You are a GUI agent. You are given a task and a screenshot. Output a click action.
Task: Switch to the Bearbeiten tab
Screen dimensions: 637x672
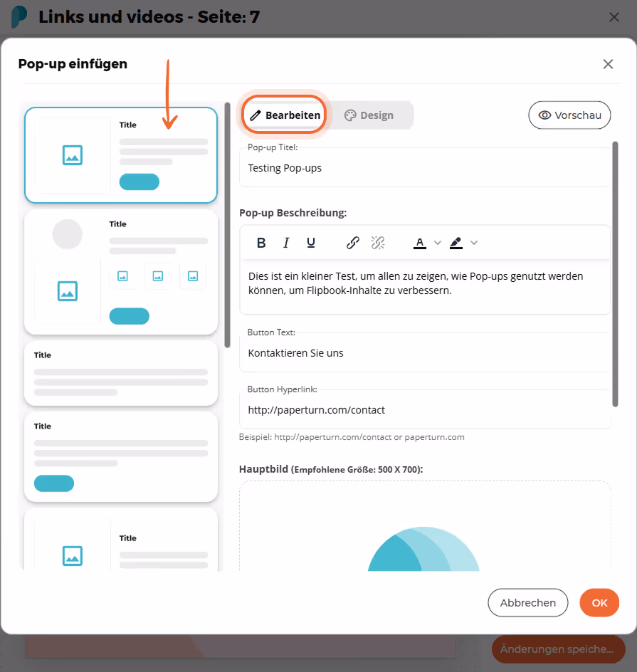pos(285,115)
